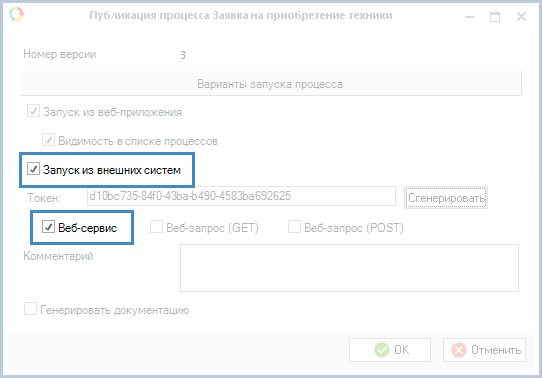Toggle Видимость в списке процессов checkbox
The width and height of the screenshot is (542, 378).
coord(48,140)
